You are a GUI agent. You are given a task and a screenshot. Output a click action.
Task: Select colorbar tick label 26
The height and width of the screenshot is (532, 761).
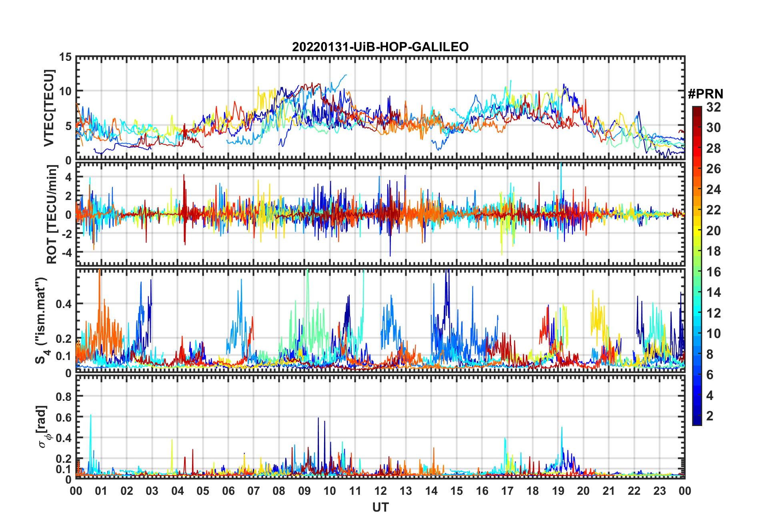[x=713, y=169]
